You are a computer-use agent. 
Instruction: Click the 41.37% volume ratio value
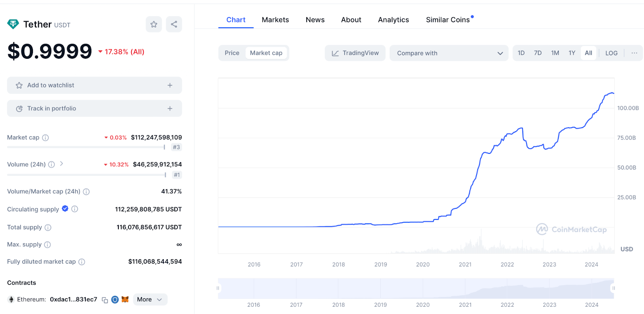171,191
